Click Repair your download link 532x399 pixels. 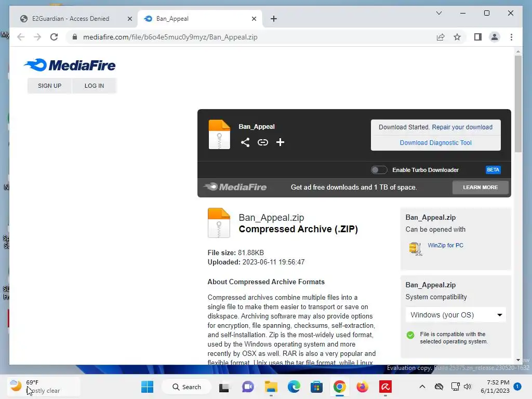click(x=462, y=127)
